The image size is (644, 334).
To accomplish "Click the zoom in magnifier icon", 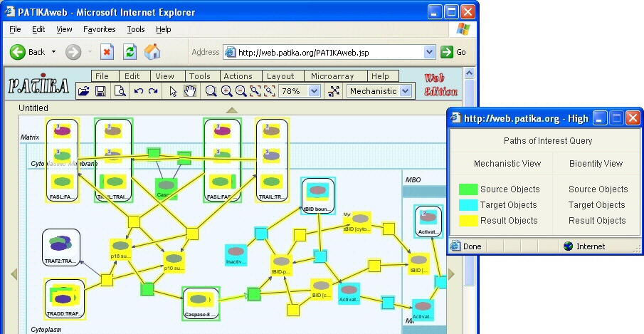I will [226, 91].
